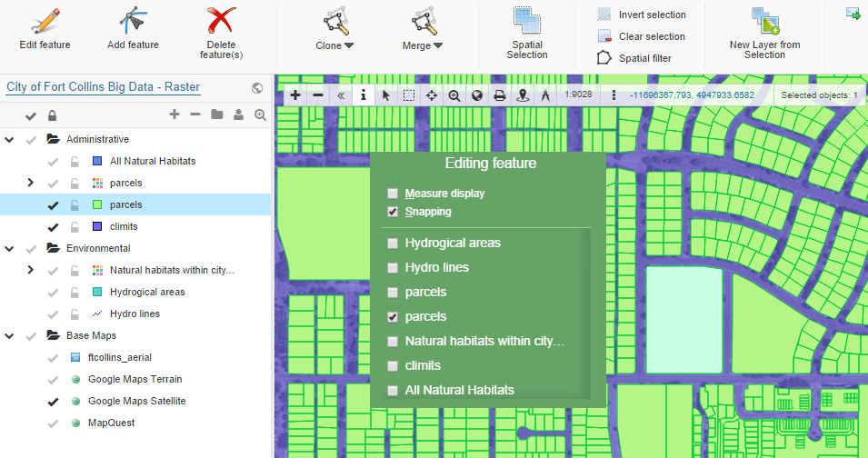
Task: Click the lock icon in layer panel header
Action: pyautogui.click(x=52, y=115)
